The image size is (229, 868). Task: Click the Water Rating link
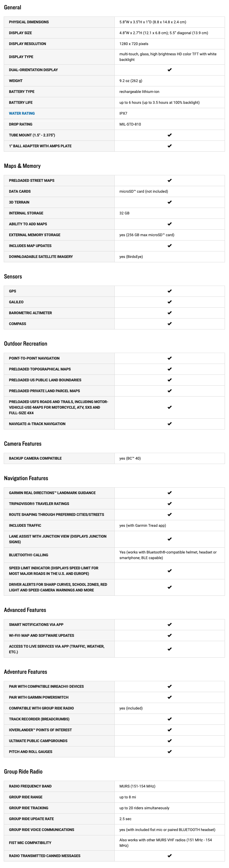tap(22, 113)
